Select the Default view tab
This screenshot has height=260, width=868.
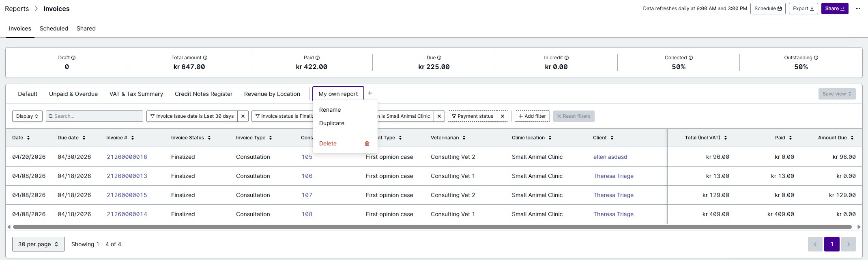[28, 94]
